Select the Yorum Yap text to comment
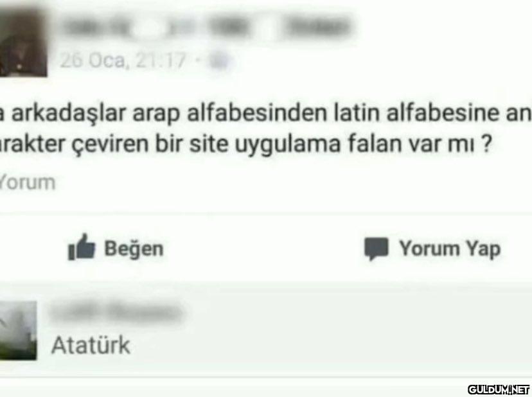Screen dimensions: 532x397 450,249
